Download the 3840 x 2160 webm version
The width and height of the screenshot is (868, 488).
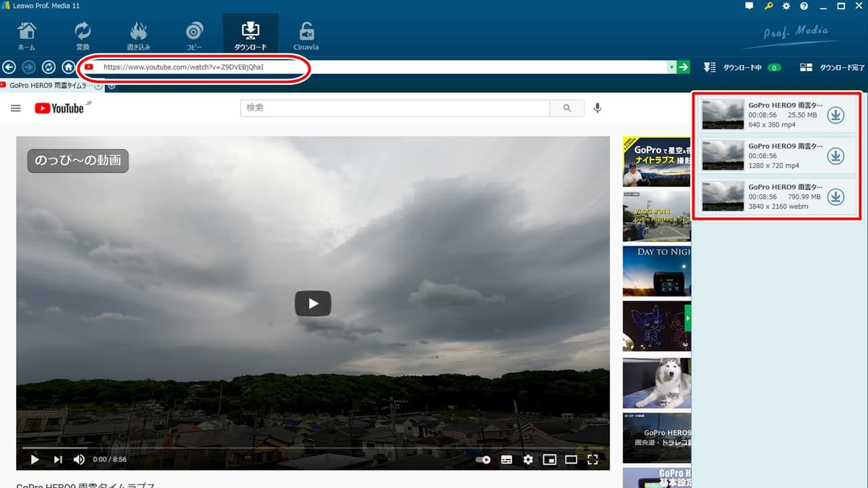836,197
